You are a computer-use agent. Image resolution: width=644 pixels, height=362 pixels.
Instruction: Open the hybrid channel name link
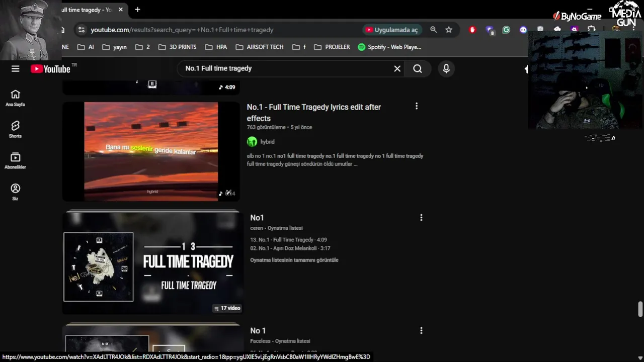pyautogui.click(x=267, y=142)
